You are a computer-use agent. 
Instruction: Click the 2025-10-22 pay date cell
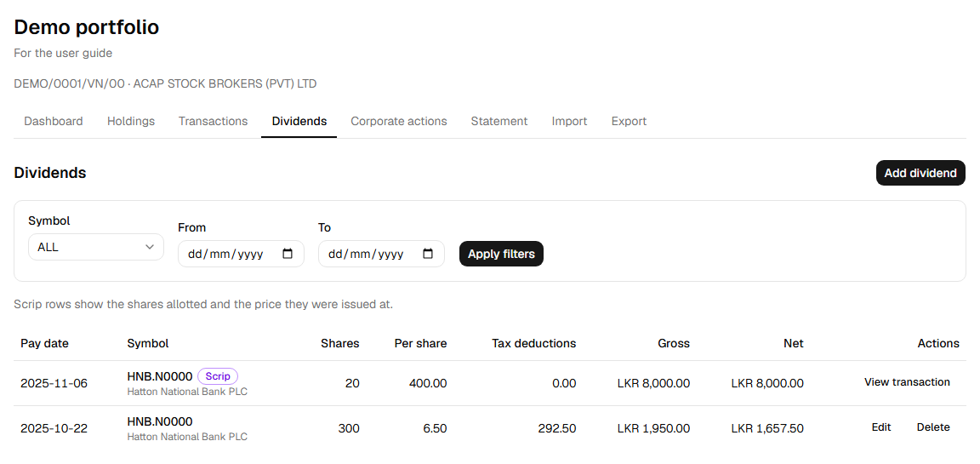54,428
